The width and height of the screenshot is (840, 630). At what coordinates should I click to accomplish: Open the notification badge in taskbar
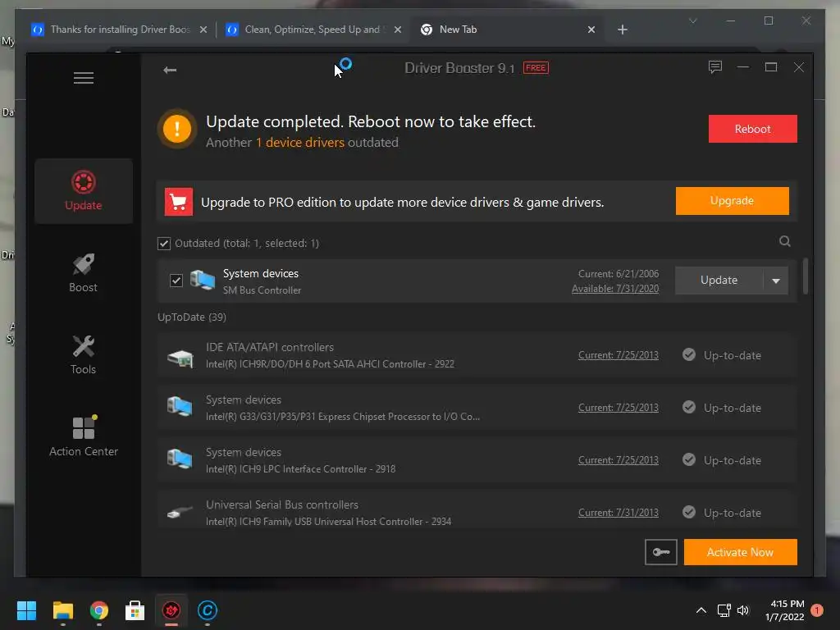tap(817, 610)
